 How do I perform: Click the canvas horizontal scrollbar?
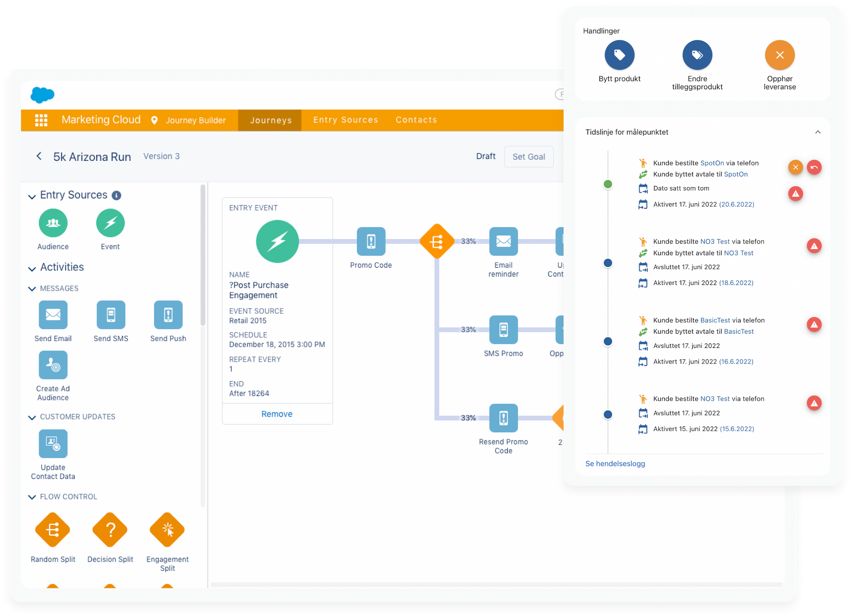(496, 584)
